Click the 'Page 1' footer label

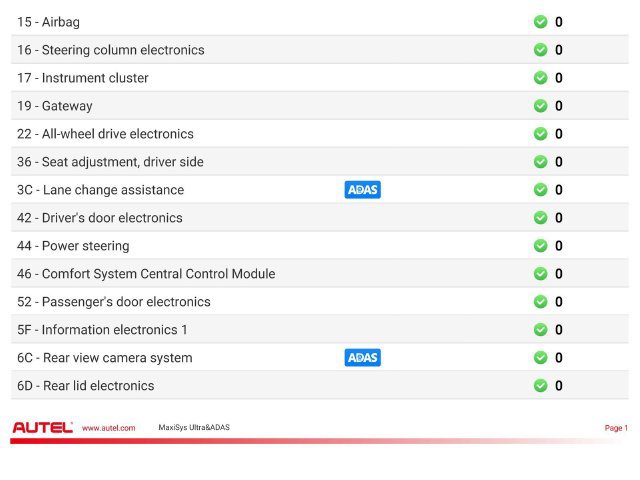(616, 428)
